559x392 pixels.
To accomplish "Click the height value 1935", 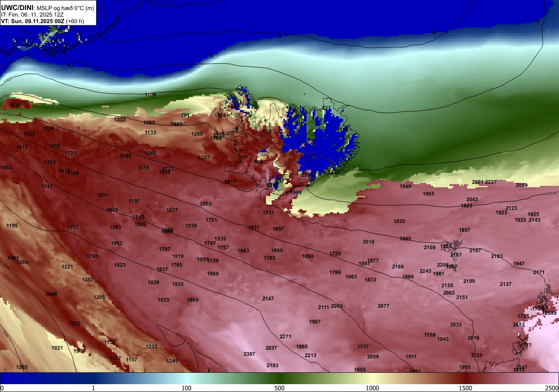I will tap(220, 239).
